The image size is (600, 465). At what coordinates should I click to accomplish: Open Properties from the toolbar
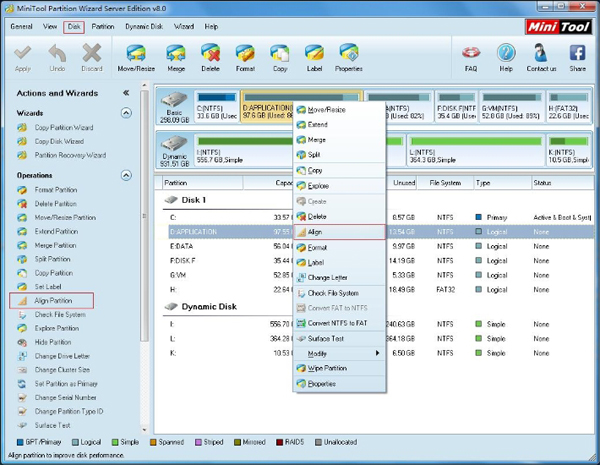pyautogui.click(x=349, y=58)
